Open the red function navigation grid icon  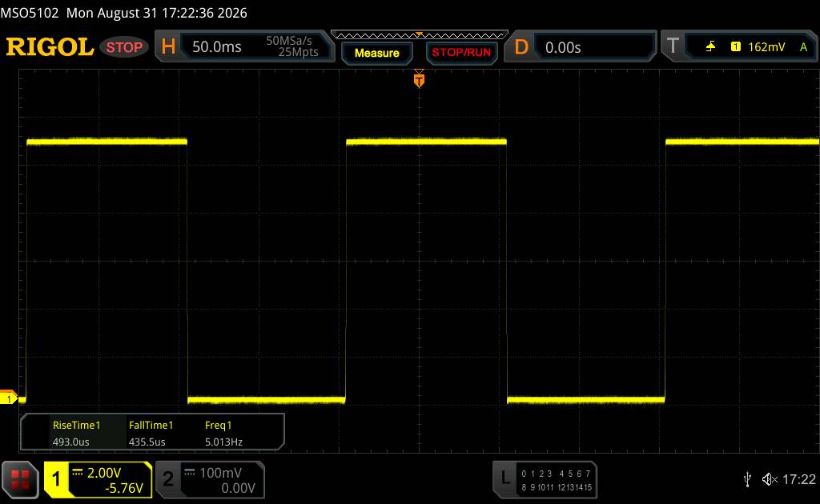[20, 479]
